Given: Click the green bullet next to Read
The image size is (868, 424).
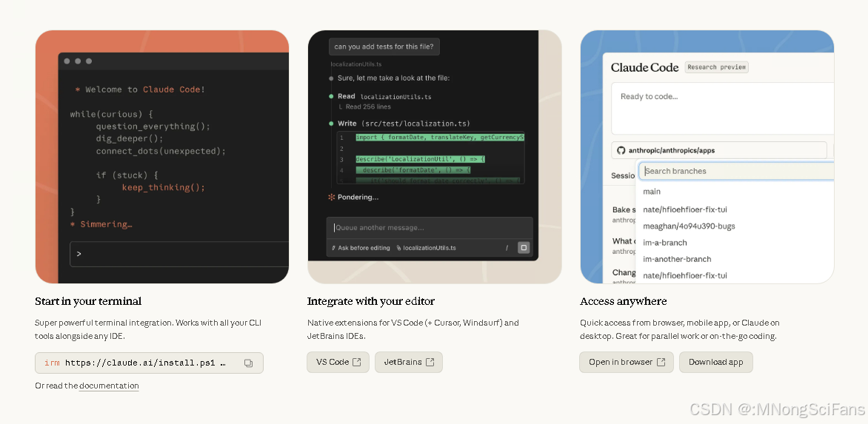Looking at the screenshot, I should click(x=331, y=96).
